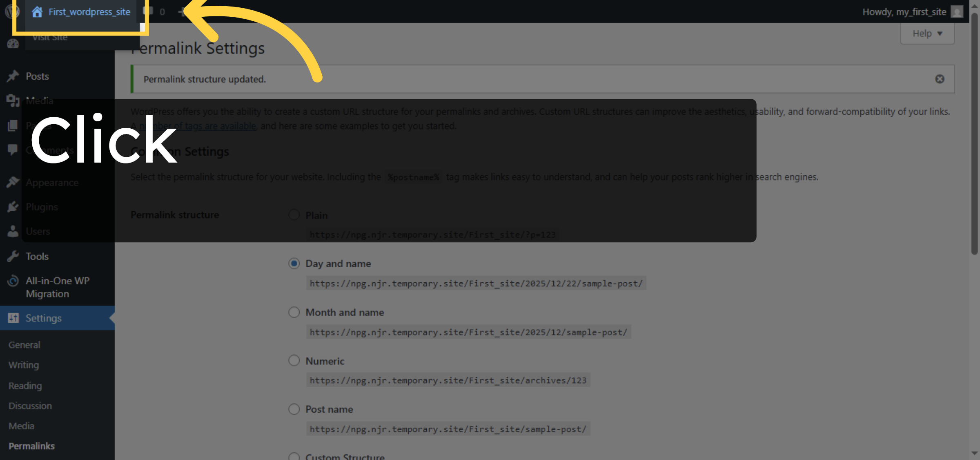Open Tools via the wrench icon
The height and width of the screenshot is (460, 980).
pos(13,256)
